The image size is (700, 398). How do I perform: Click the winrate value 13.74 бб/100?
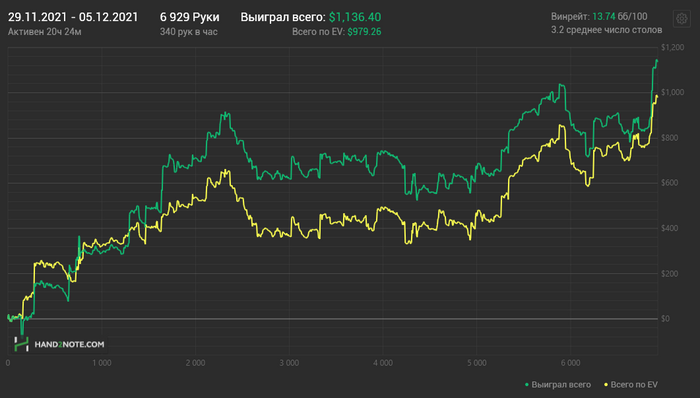pyautogui.click(x=620, y=17)
